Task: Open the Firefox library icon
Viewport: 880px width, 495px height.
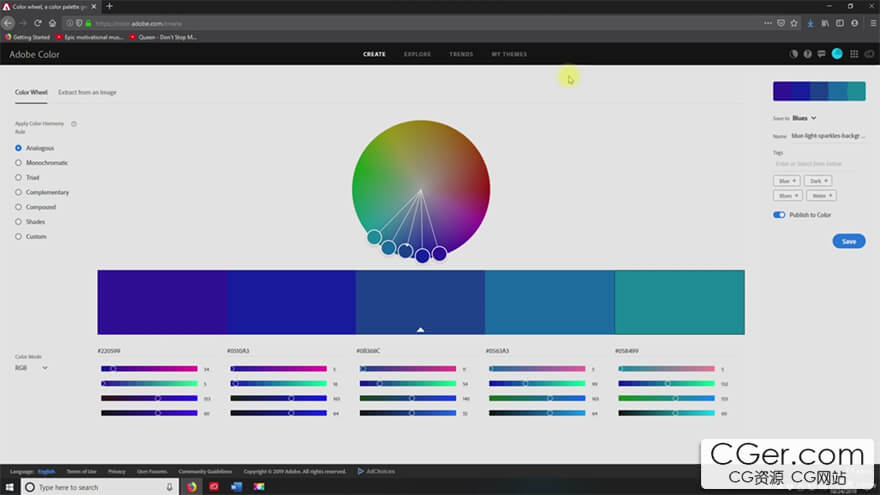Action: point(825,23)
